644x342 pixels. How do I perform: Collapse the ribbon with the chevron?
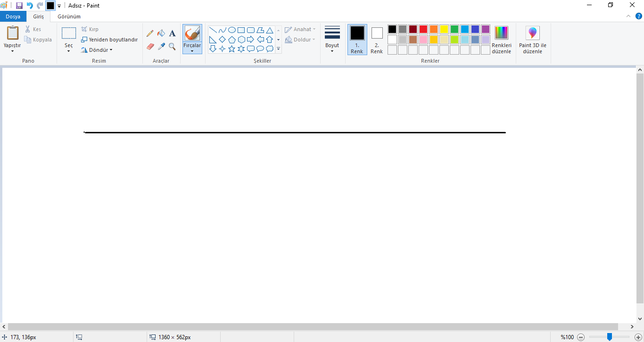tap(628, 16)
